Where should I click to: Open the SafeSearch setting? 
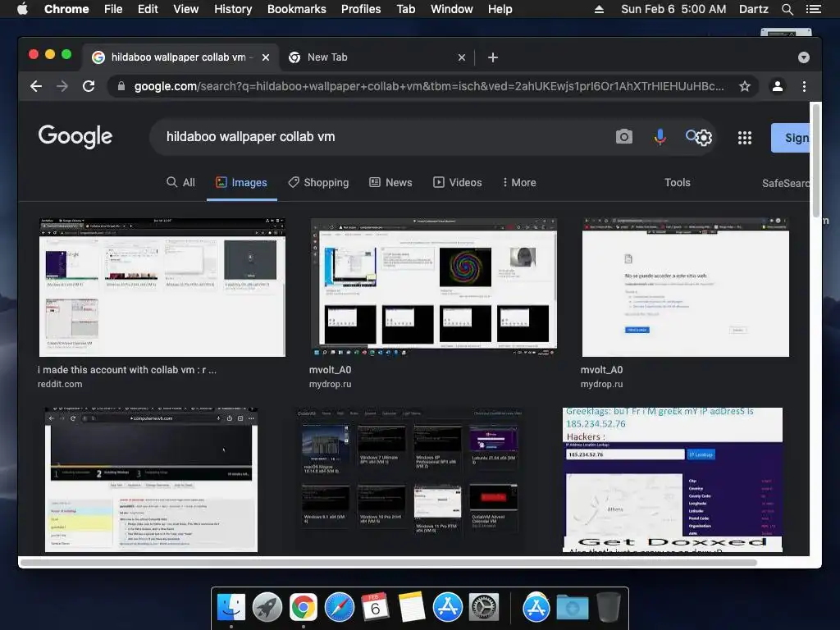click(786, 183)
